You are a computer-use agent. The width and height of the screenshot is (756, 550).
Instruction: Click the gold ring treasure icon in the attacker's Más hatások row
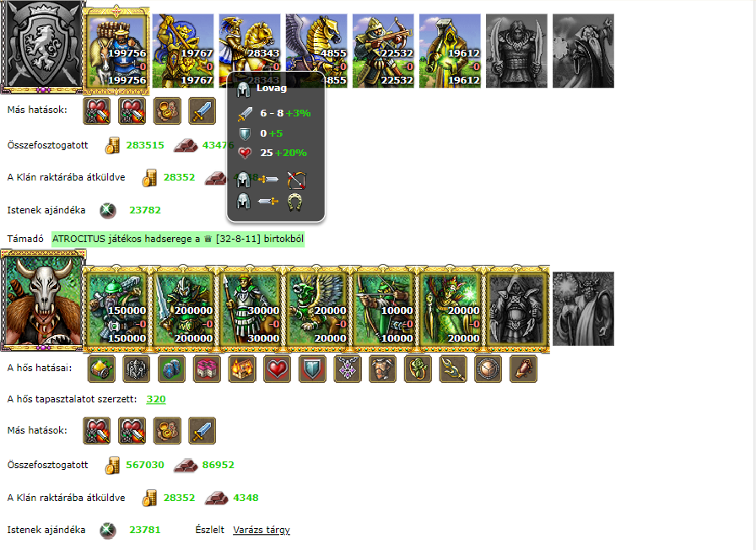point(167,430)
